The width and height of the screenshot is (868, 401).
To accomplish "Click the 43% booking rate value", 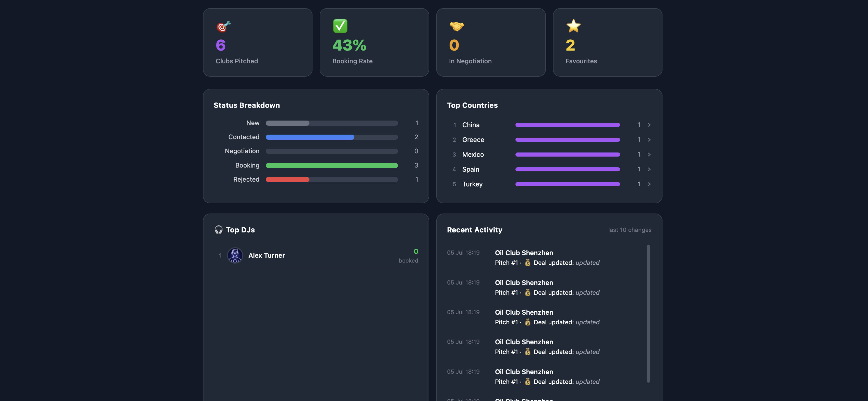I will [x=349, y=45].
